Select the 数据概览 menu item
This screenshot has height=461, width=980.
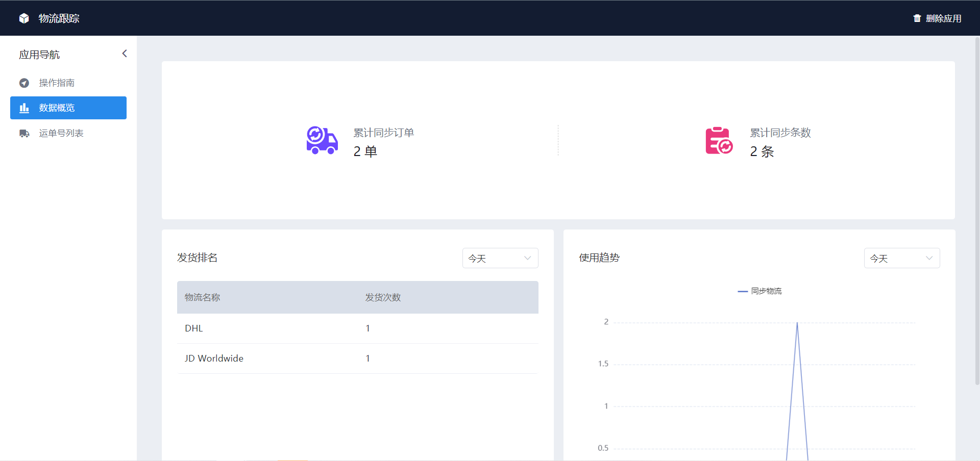(x=68, y=108)
